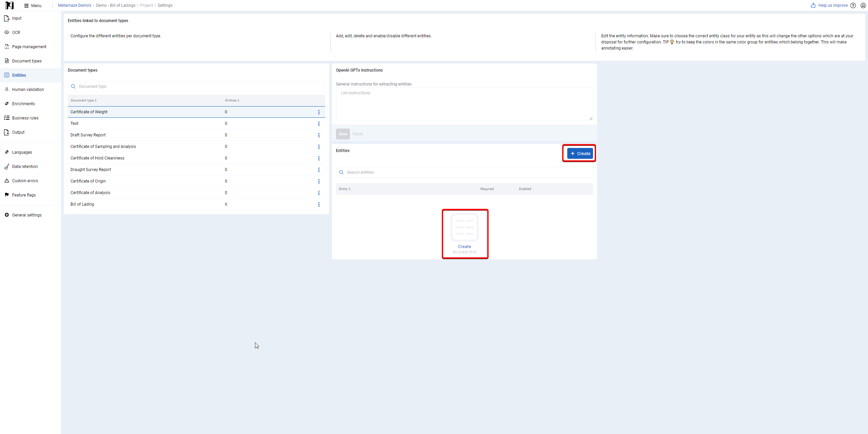Click the thumbs-up Help us improve icon
This screenshot has height=434, width=868.
(x=813, y=5)
